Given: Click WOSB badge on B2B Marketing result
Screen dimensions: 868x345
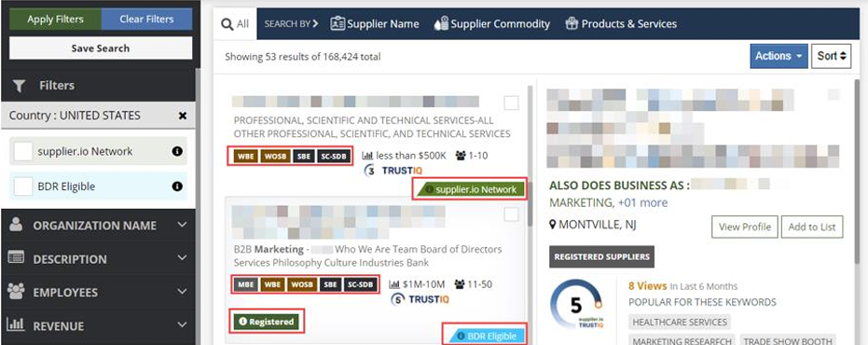Looking at the screenshot, I should tap(302, 284).
